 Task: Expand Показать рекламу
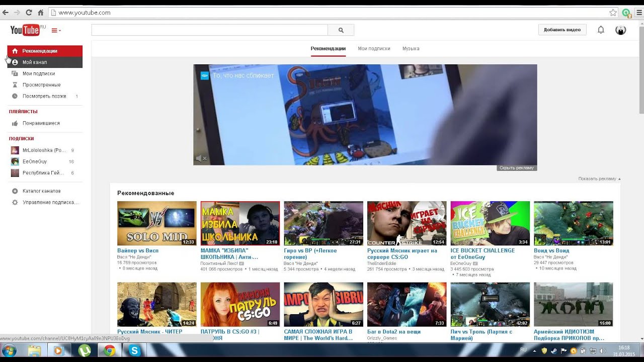coord(599,178)
